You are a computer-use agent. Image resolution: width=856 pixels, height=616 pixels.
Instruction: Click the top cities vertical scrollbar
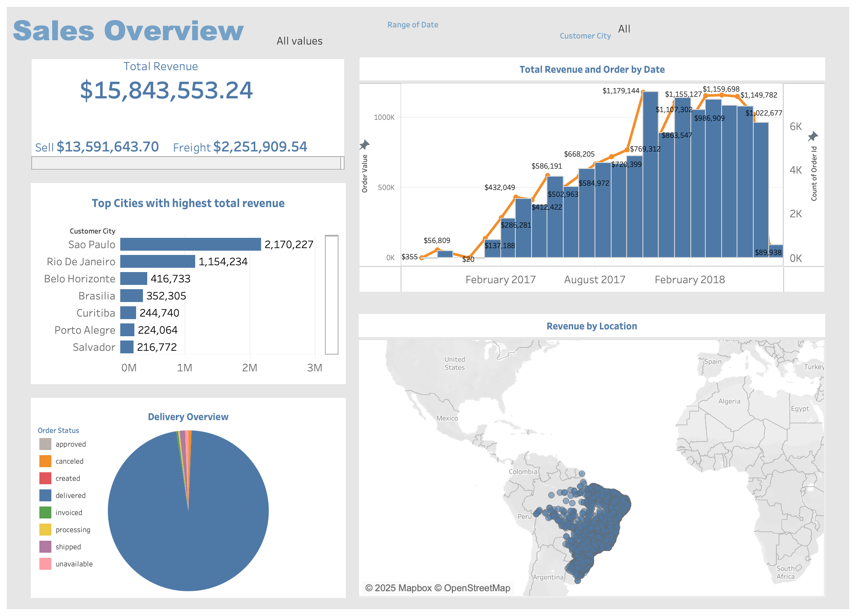[x=332, y=295]
